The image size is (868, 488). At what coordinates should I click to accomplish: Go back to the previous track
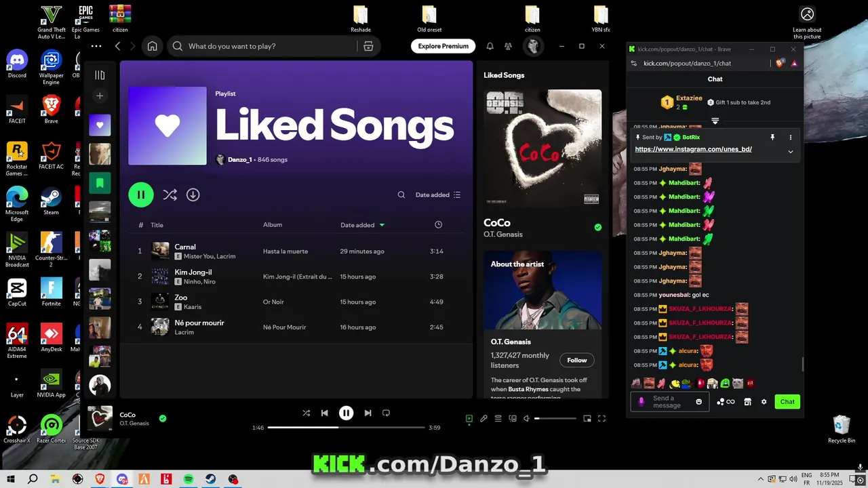[x=324, y=413]
